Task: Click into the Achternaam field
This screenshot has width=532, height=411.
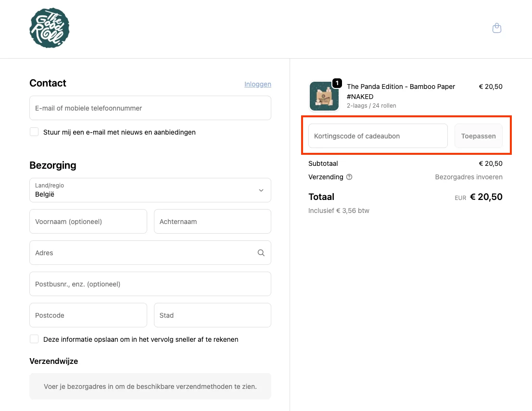Action: 212,222
